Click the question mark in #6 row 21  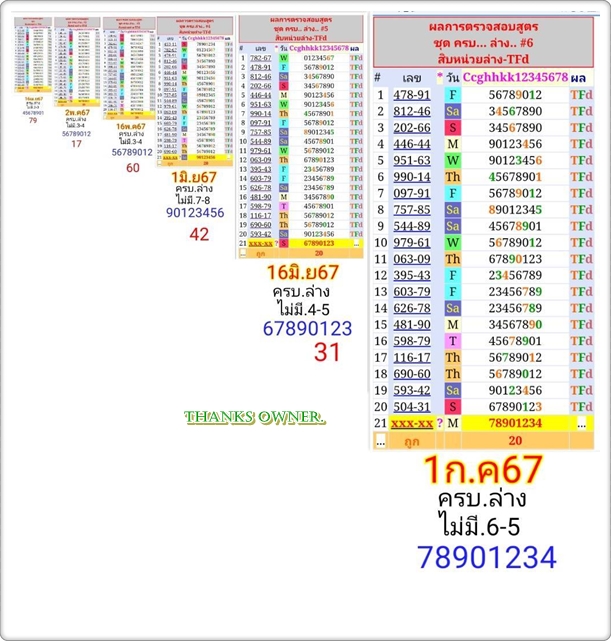[440, 423]
